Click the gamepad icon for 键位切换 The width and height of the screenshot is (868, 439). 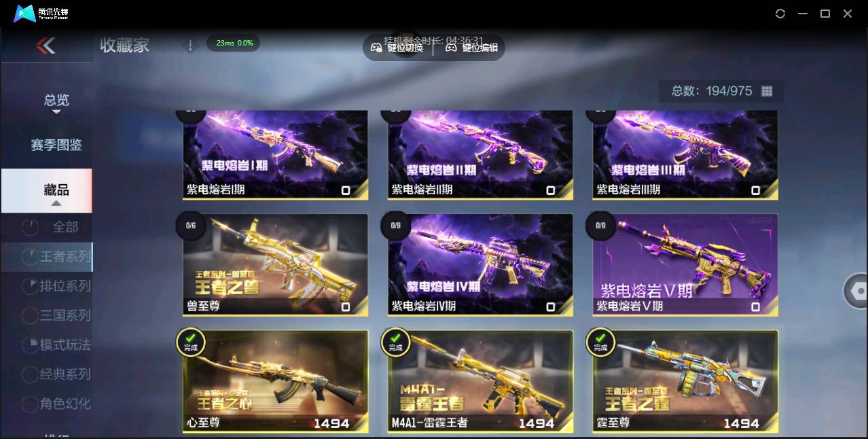tap(376, 48)
